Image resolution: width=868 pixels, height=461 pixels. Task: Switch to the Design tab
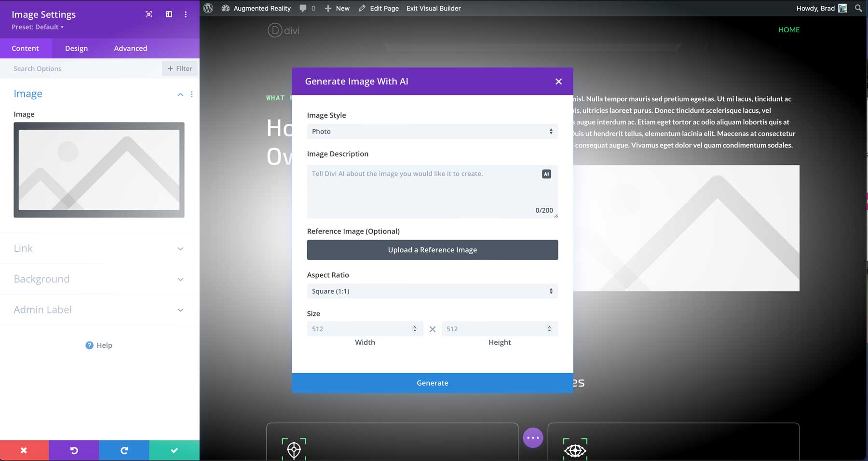pos(76,48)
